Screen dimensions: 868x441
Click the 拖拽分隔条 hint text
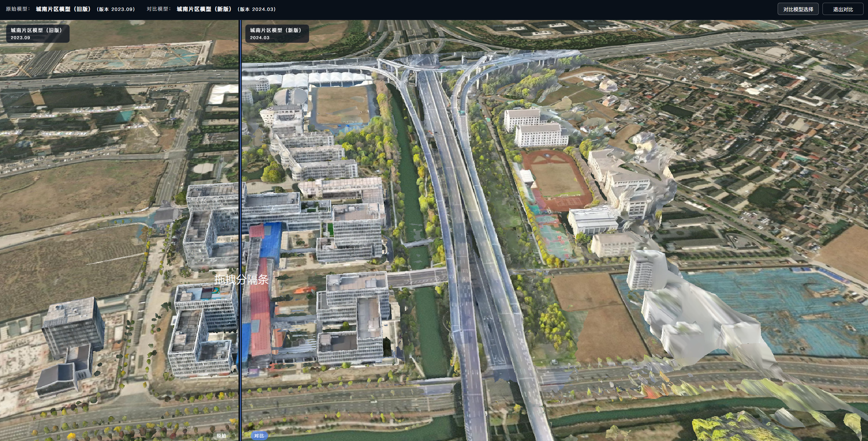point(241,279)
